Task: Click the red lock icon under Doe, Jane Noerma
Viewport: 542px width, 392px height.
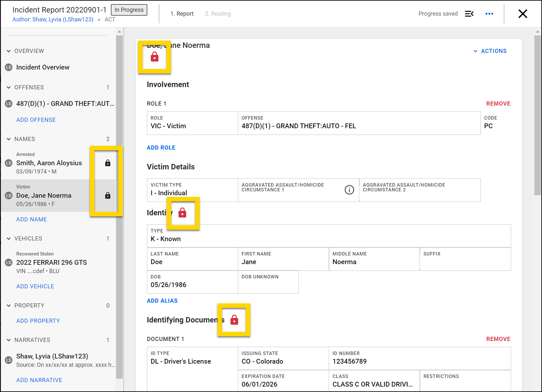Action: [x=155, y=57]
